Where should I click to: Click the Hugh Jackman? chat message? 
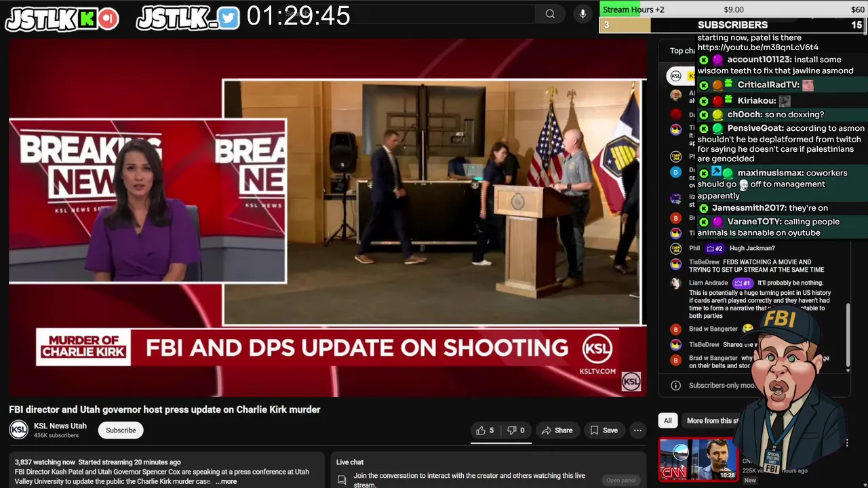pyautogui.click(x=752, y=248)
